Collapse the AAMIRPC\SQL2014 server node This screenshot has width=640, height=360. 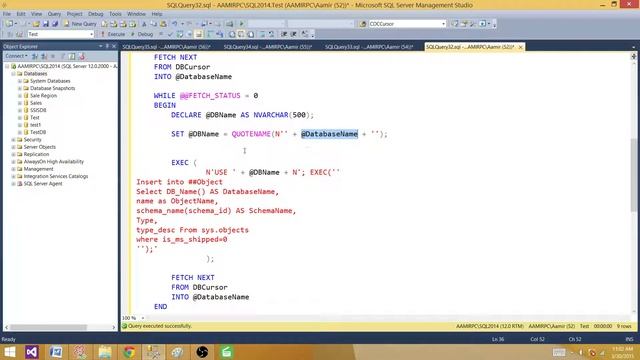pos(7,66)
